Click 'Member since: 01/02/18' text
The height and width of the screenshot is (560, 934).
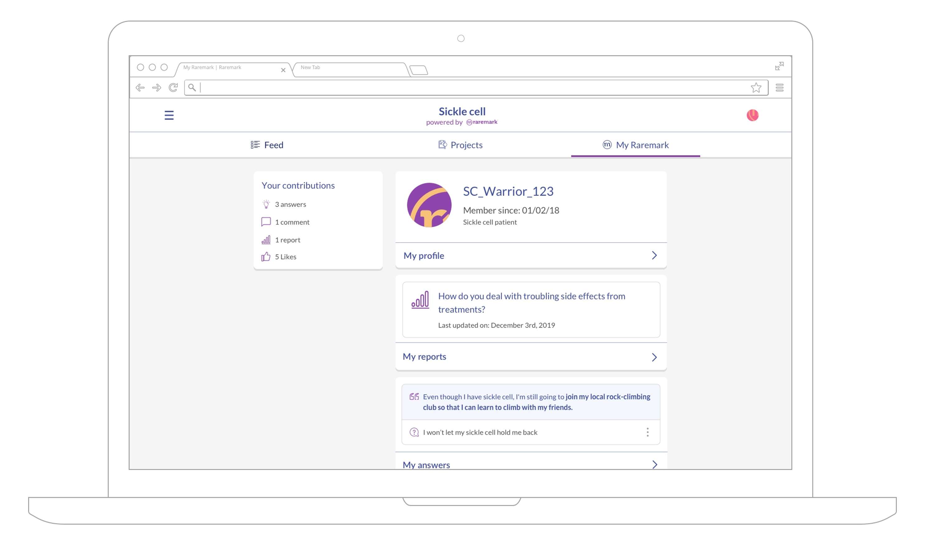[x=511, y=210]
